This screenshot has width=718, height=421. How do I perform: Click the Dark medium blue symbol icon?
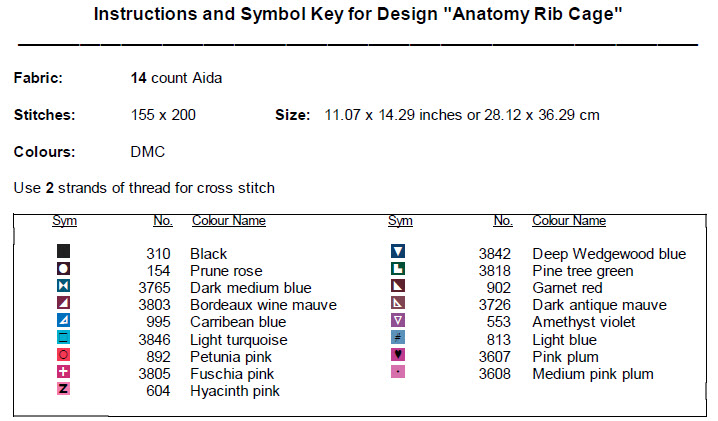click(64, 287)
